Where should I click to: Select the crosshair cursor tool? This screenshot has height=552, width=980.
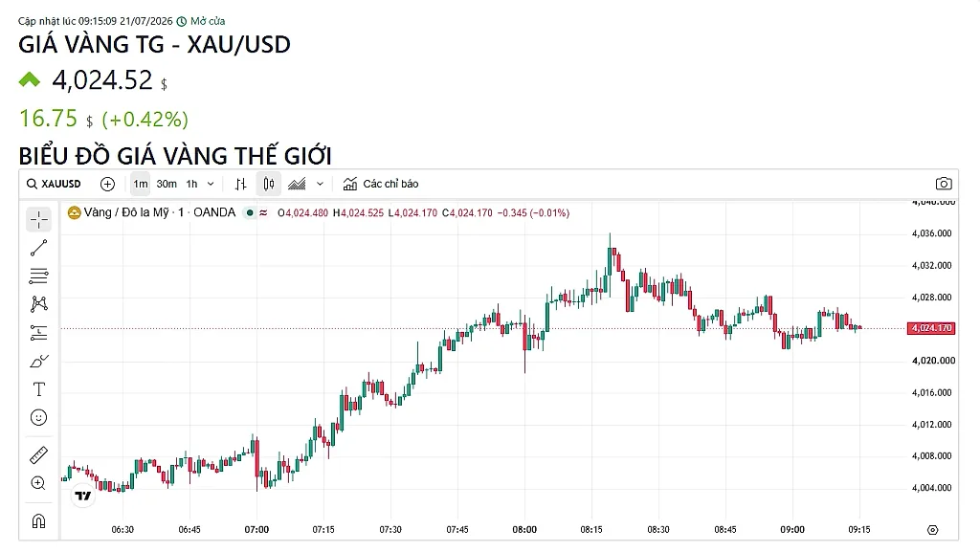coord(38,220)
